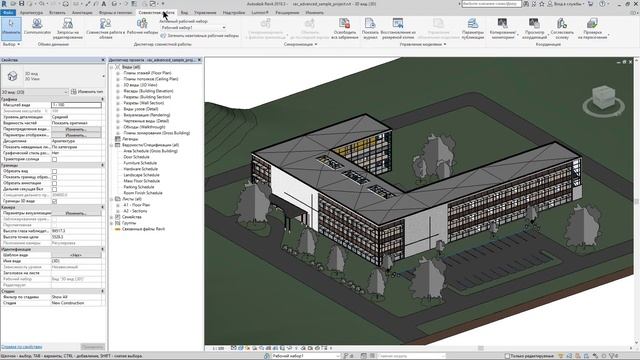The image size is (640, 360).
Task: Click Relinquish All Mine (Освободить всё забранное)
Action: pyautogui.click(x=345, y=29)
